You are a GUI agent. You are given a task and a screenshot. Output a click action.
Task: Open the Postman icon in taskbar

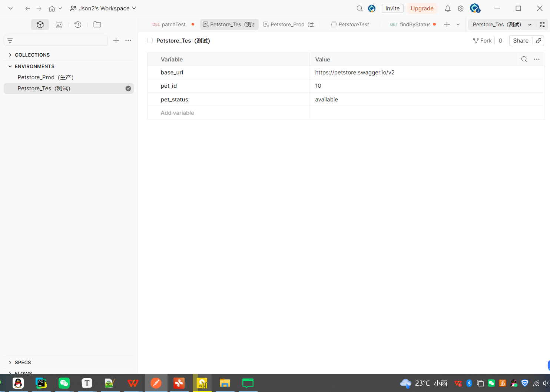(x=156, y=383)
